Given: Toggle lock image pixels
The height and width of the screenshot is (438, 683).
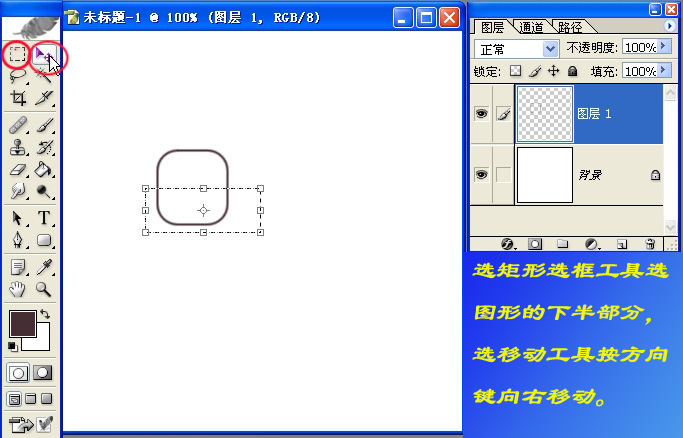Looking at the screenshot, I should click(535, 71).
